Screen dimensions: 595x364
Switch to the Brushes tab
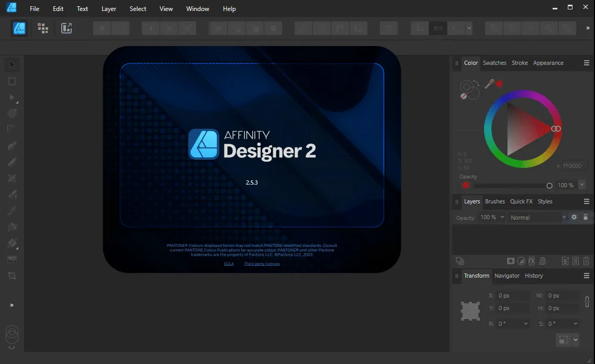click(495, 201)
